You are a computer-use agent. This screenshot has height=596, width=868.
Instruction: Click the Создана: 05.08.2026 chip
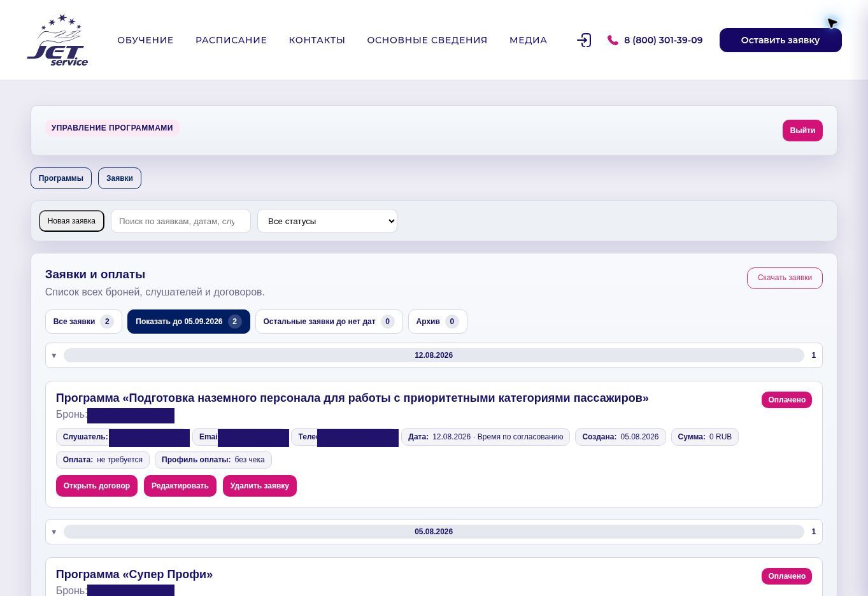620,437
